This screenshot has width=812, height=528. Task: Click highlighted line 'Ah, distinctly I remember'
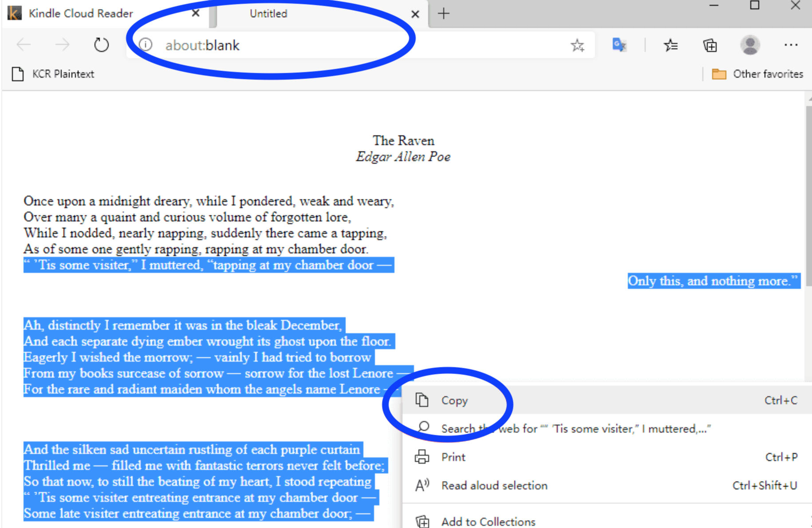pyautogui.click(x=183, y=325)
